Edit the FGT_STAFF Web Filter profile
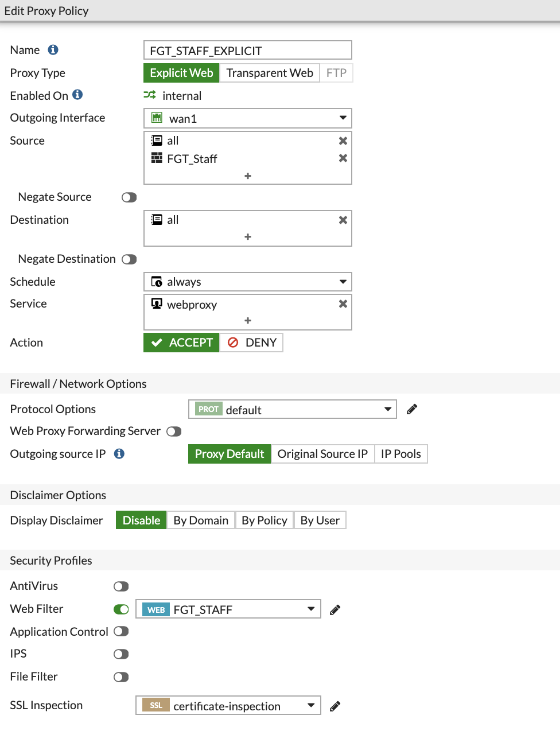This screenshot has height=731, width=560. [x=335, y=609]
